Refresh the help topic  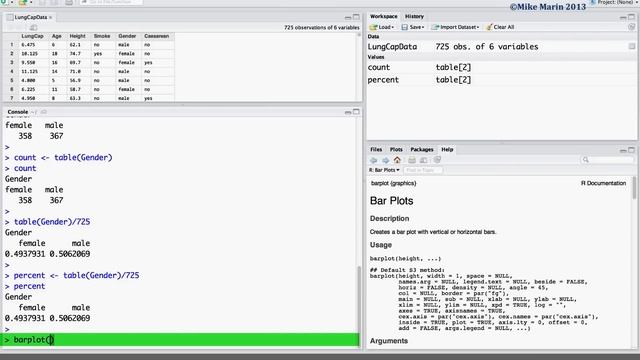point(437,160)
